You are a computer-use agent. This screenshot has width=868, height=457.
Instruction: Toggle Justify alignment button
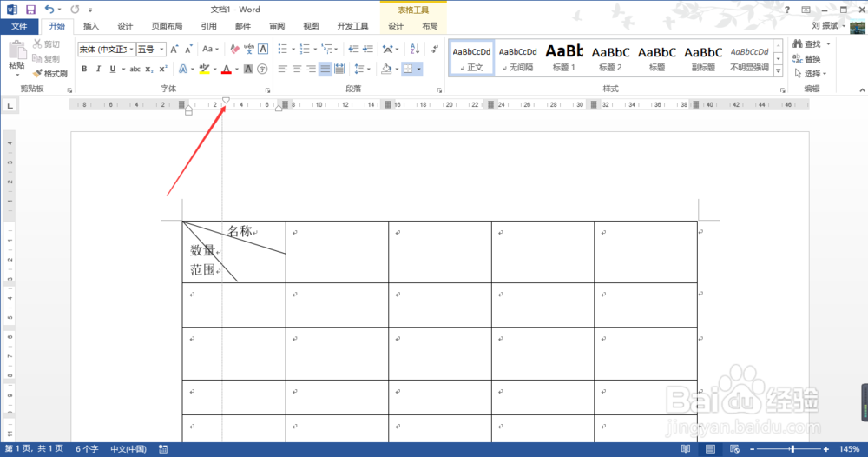tap(325, 70)
